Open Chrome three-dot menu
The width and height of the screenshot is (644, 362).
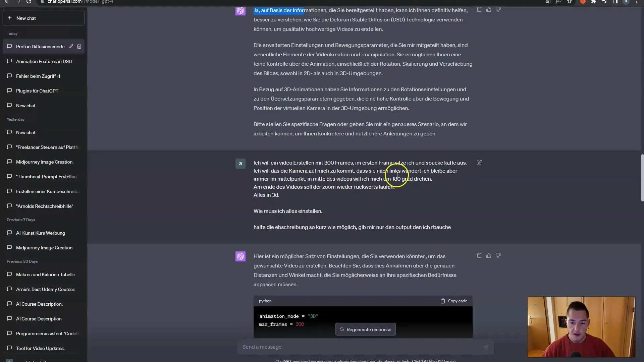[637, 2]
